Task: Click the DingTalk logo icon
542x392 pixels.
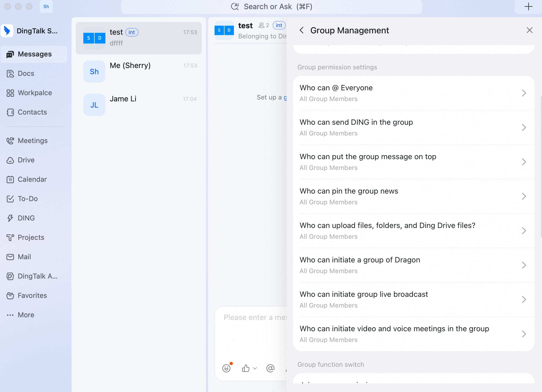Action: 7,31
